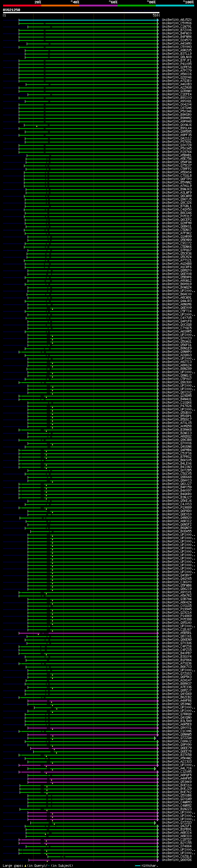The height and width of the screenshot is (868, 197).
Task: Click the red 20% identity legend segment
Action: click(22, 6)
